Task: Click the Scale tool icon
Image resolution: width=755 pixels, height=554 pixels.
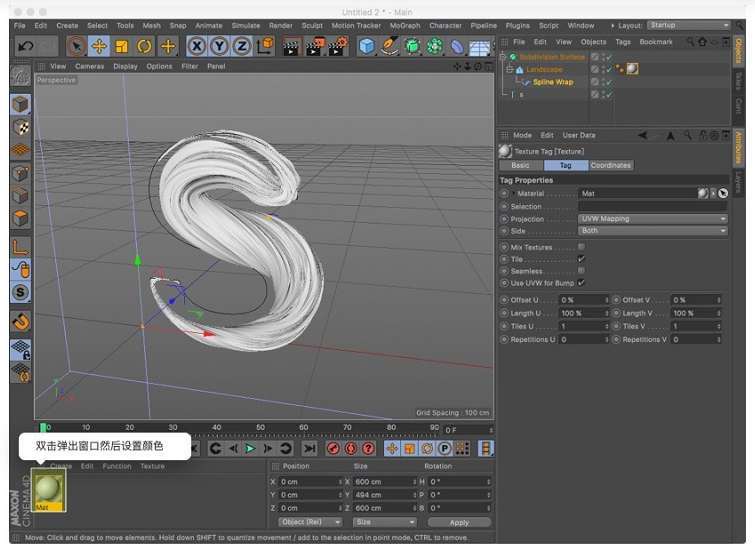Action: pyautogui.click(x=121, y=46)
